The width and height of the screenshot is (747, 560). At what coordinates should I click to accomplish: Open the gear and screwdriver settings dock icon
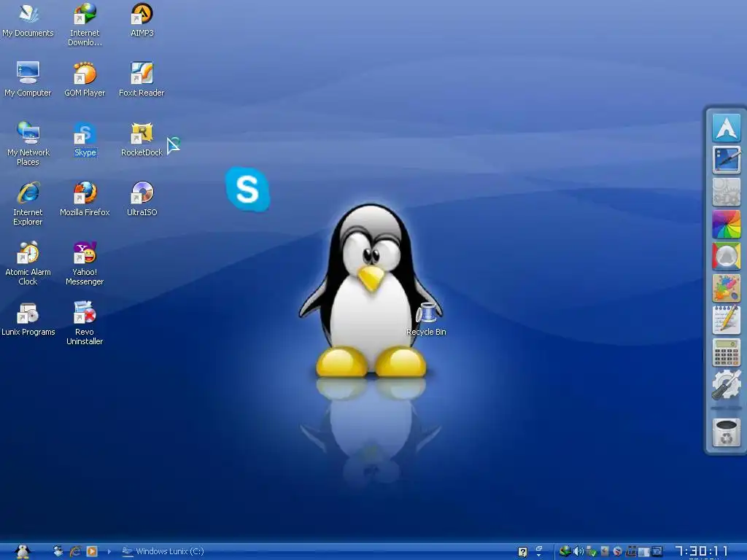[726, 385]
